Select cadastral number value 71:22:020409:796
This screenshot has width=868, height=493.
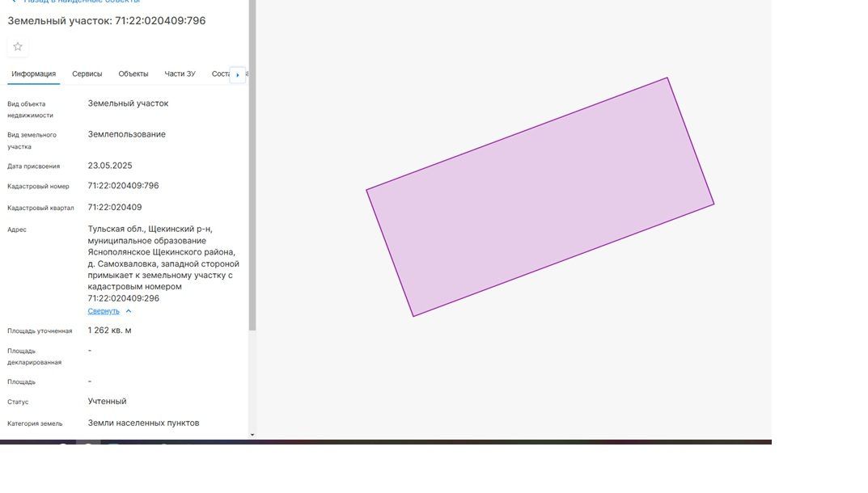pyautogui.click(x=123, y=186)
